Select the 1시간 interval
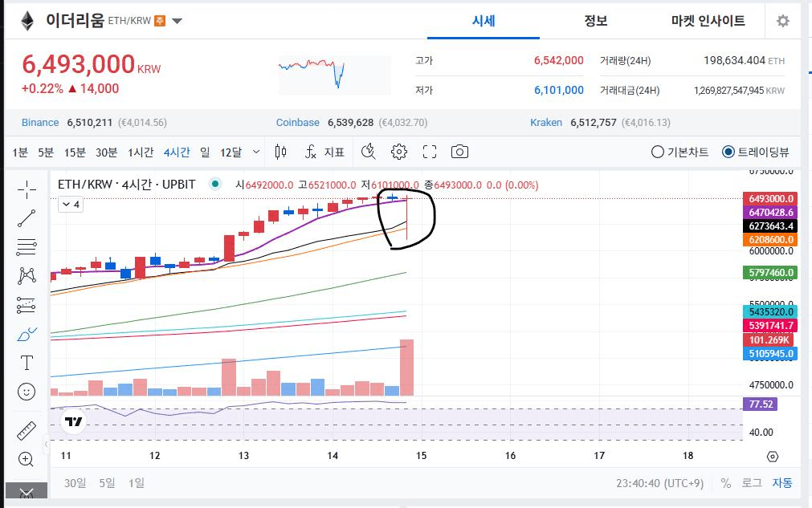Image resolution: width=812 pixels, height=508 pixels. pyautogui.click(x=141, y=152)
